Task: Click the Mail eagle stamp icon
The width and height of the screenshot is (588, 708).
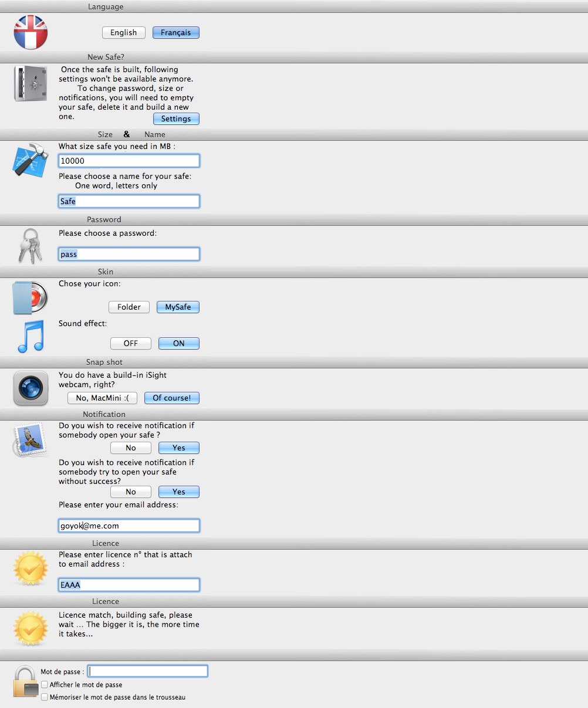Action: (30, 440)
